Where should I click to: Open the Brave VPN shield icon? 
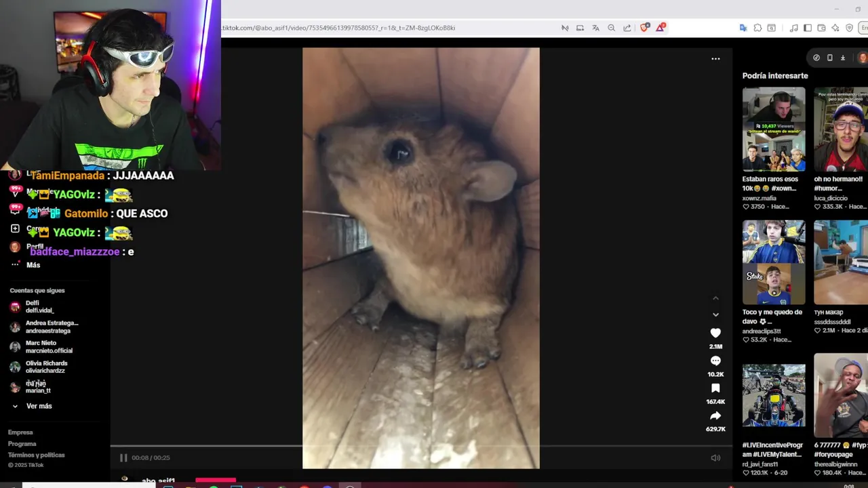[849, 28]
